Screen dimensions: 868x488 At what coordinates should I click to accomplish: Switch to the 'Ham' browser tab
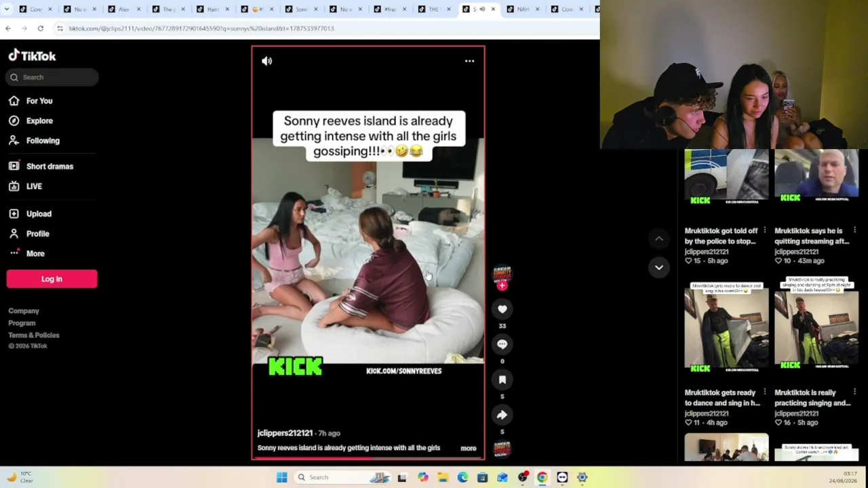point(212,9)
